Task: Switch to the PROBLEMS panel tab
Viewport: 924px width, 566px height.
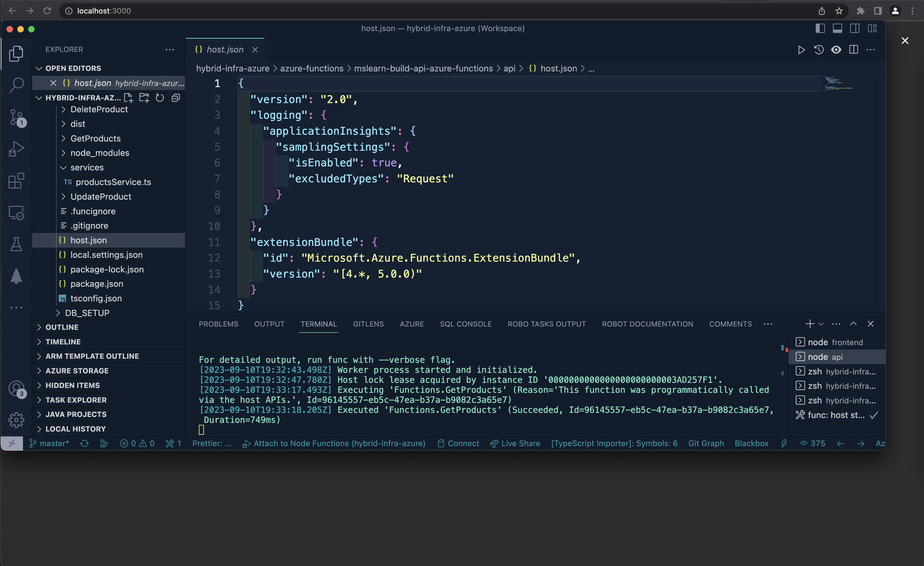Action: click(219, 324)
